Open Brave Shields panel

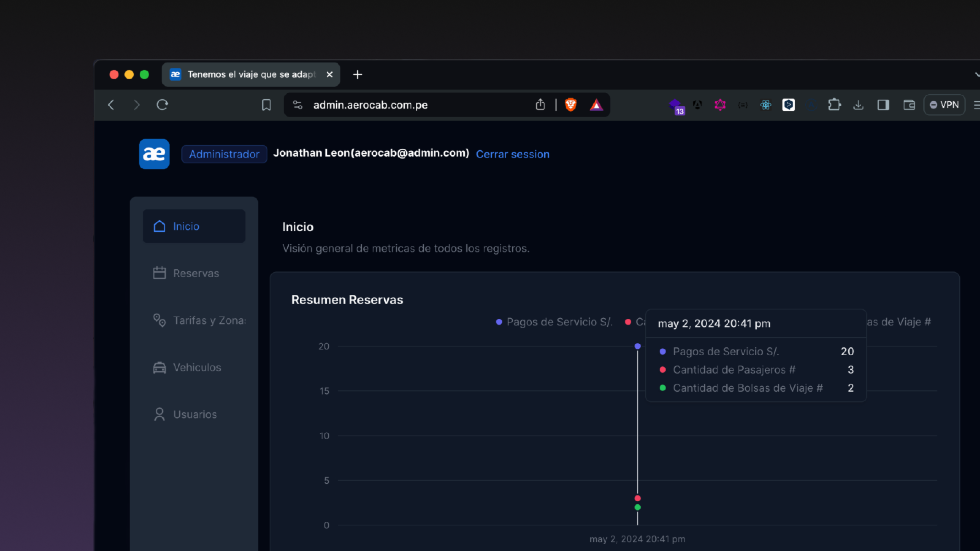(x=570, y=105)
